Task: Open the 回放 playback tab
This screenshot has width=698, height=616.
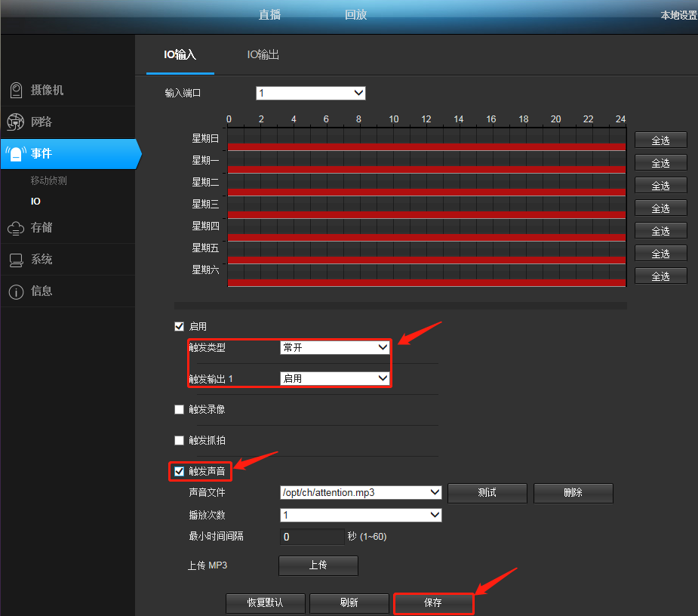Action: click(x=355, y=15)
